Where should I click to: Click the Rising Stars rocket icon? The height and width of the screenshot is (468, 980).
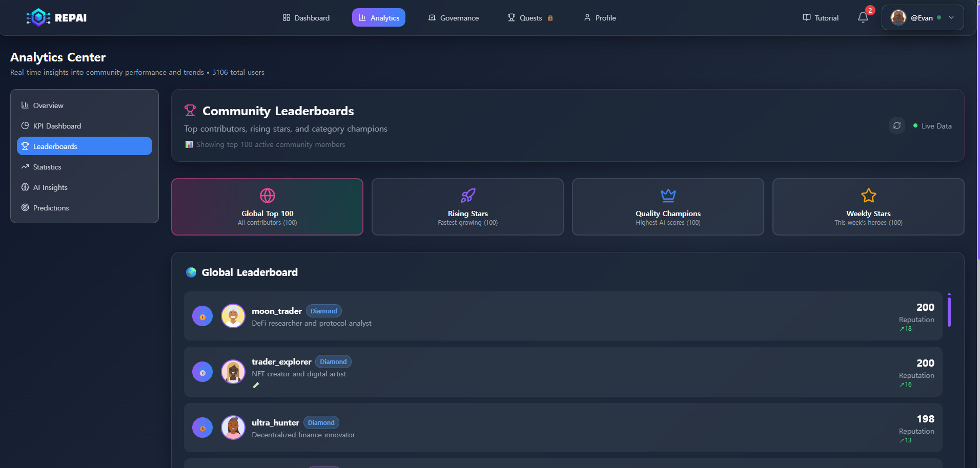point(467,196)
